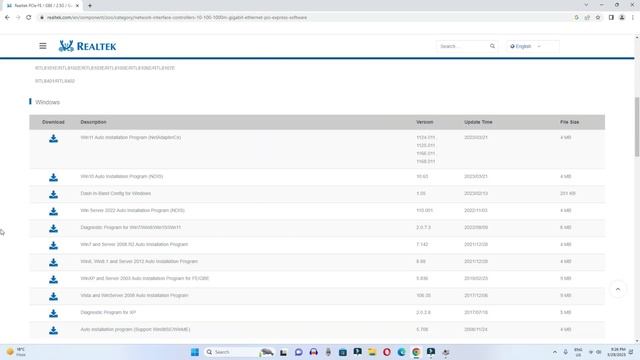
Task: Go to Realtek home via logo
Action: tap(87, 46)
